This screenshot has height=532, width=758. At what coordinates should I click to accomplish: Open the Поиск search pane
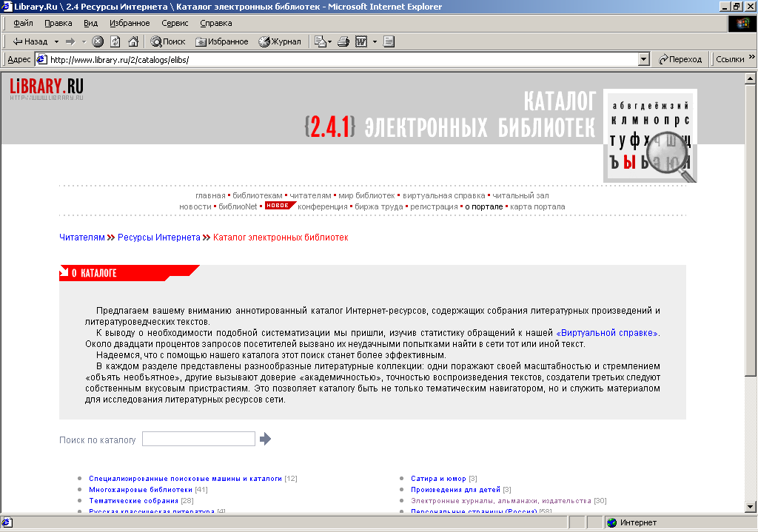(x=168, y=41)
